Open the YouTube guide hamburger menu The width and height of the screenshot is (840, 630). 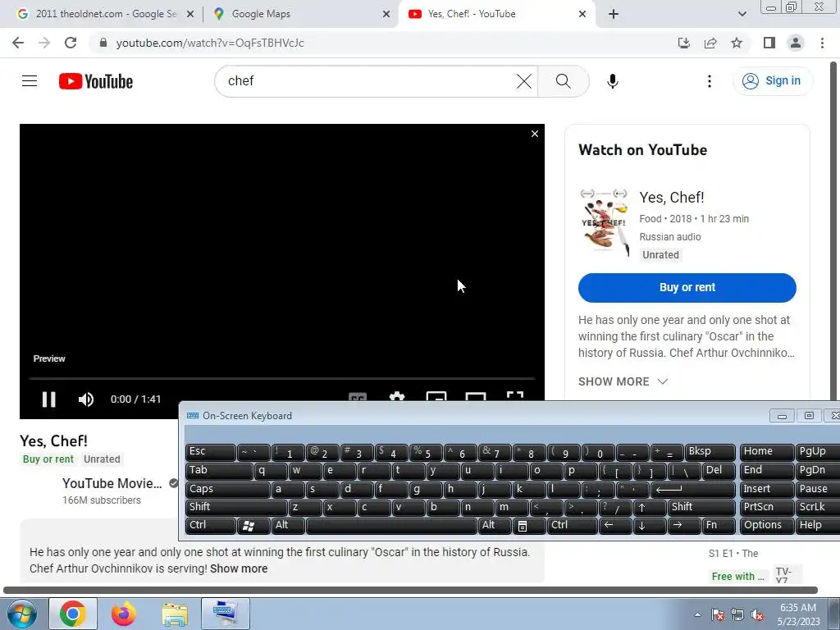click(x=30, y=81)
